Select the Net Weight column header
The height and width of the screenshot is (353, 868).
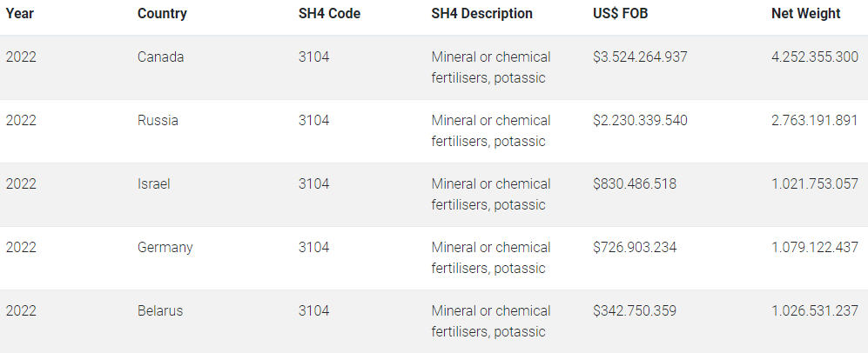click(x=805, y=14)
